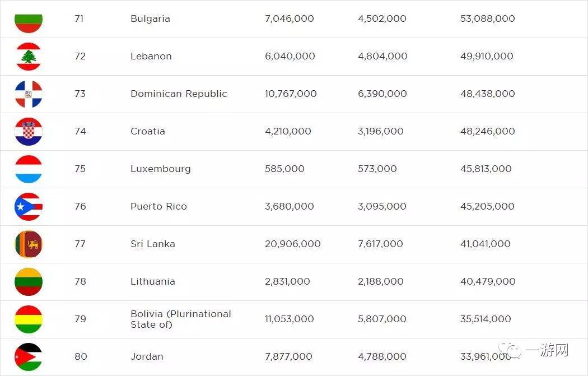Image resolution: width=588 pixels, height=376 pixels.
Task: Click the Sri Lanka flag icon
Action: tap(29, 244)
